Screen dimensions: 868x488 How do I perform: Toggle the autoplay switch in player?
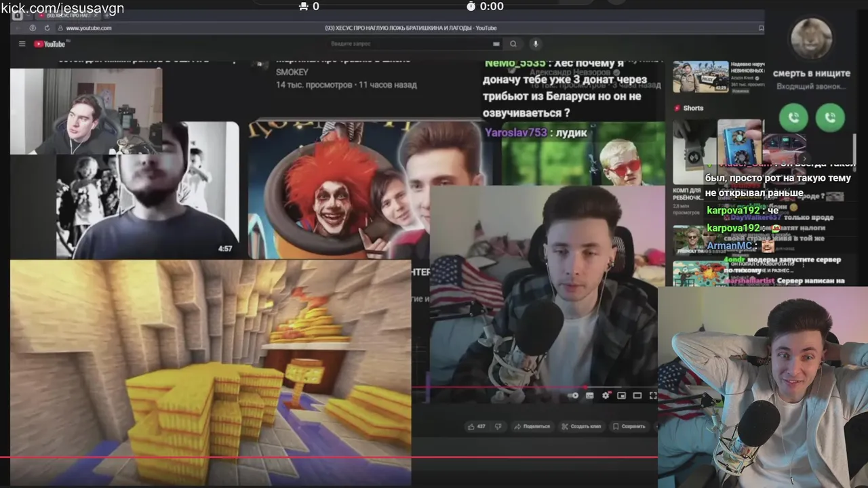coord(574,395)
